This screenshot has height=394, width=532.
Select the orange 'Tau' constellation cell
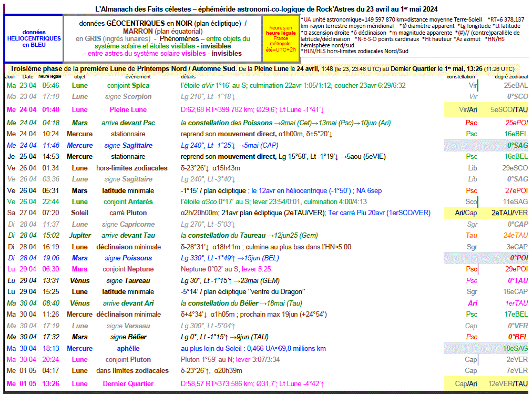pyautogui.click(x=472, y=235)
